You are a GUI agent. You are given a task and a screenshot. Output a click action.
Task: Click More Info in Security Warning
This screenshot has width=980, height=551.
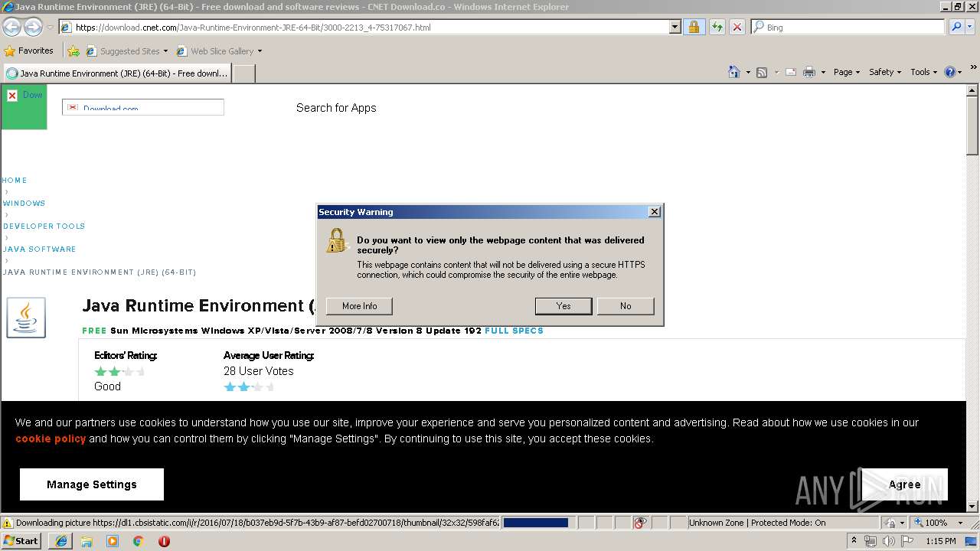(359, 306)
